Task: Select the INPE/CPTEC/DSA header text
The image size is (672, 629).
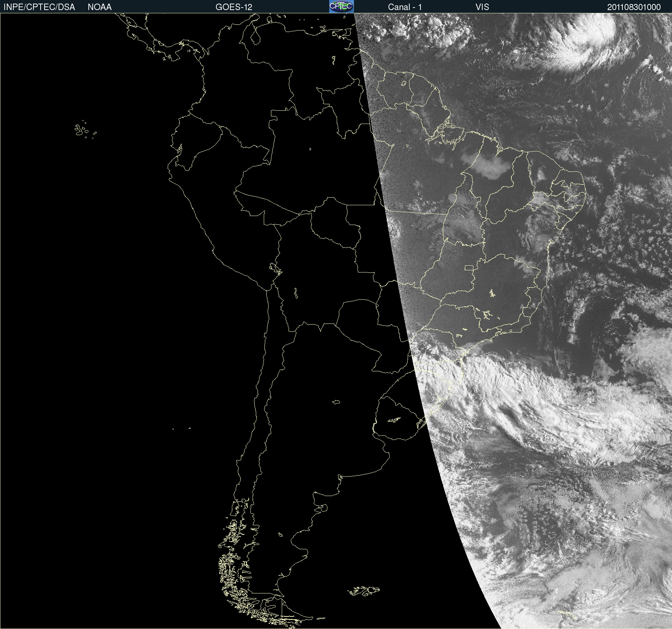Action: tap(39, 7)
